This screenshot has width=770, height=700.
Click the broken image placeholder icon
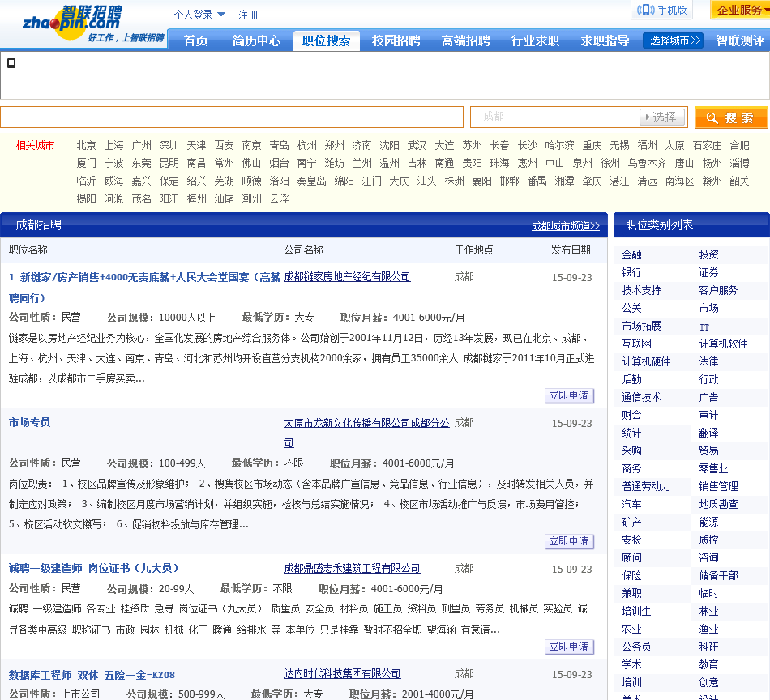tap(11, 63)
